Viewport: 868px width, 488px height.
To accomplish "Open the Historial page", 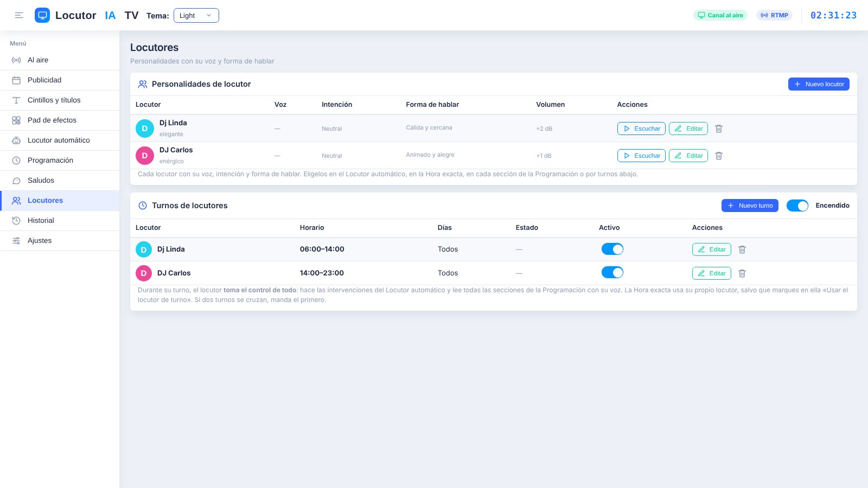I will [60, 221].
